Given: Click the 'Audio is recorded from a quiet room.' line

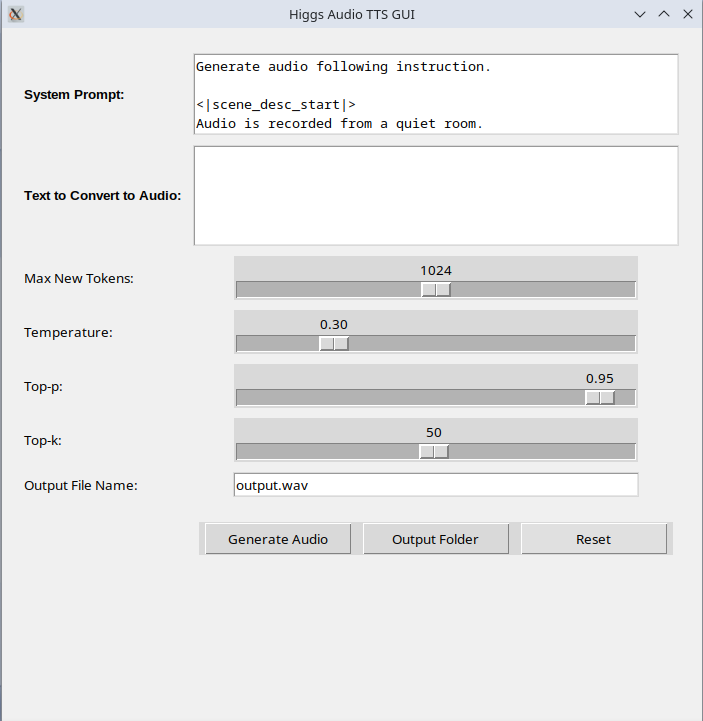Looking at the screenshot, I should [339, 124].
